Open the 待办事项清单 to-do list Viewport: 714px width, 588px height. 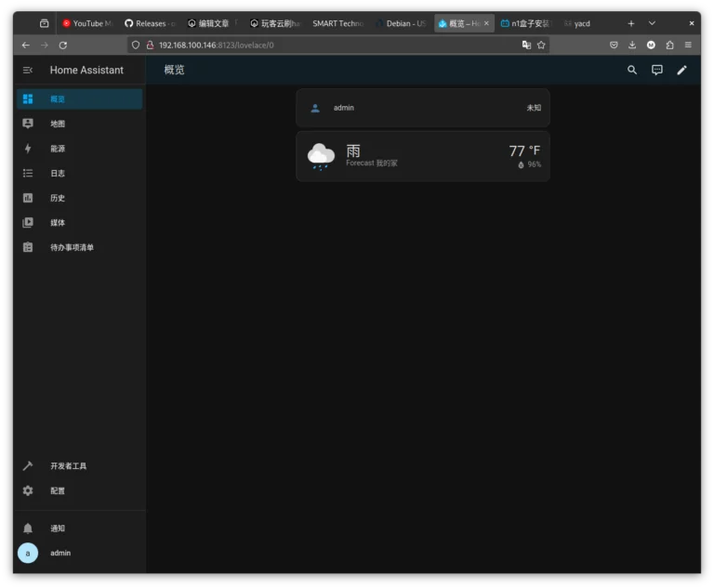pos(80,247)
